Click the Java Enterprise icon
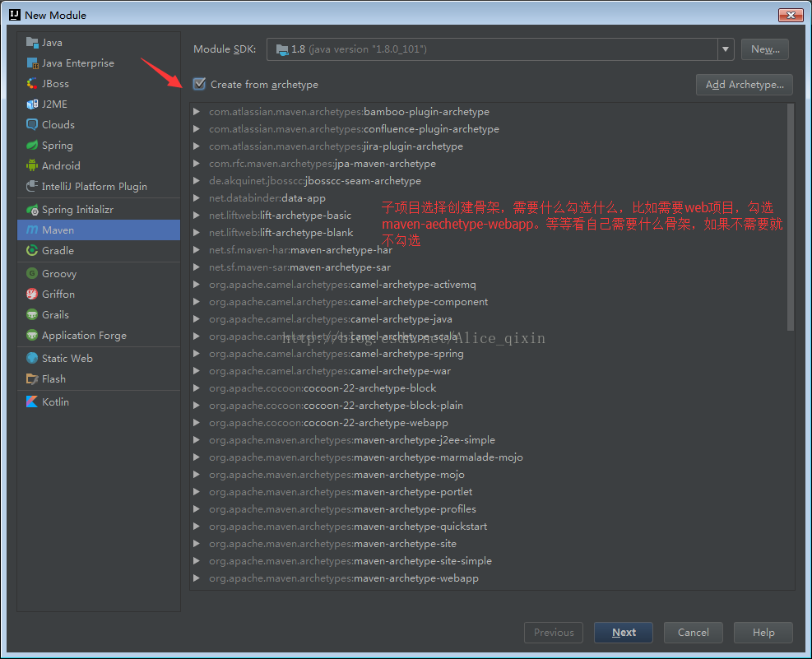The width and height of the screenshot is (812, 659). tap(32, 63)
